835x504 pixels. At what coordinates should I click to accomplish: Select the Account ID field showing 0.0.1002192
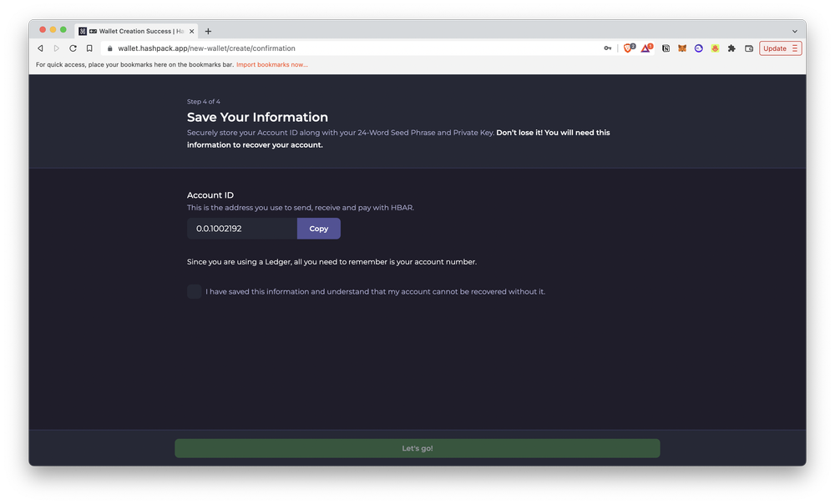click(x=241, y=228)
